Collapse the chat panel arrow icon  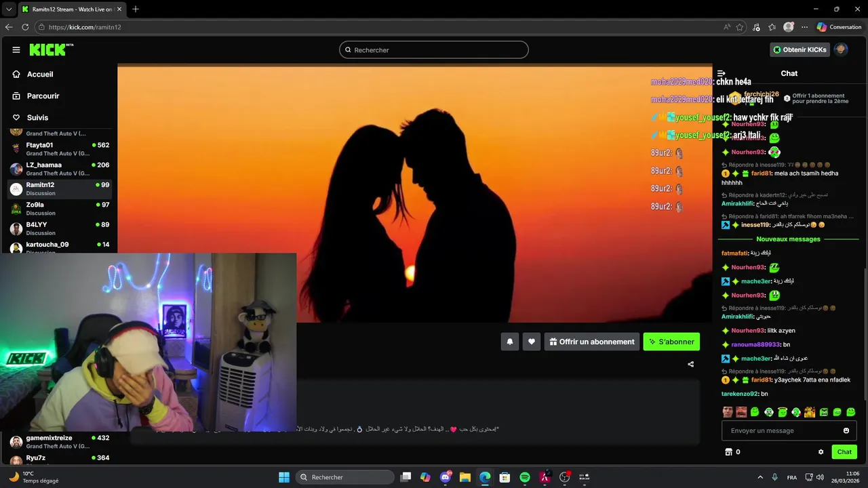pyautogui.click(x=722, y=73)
